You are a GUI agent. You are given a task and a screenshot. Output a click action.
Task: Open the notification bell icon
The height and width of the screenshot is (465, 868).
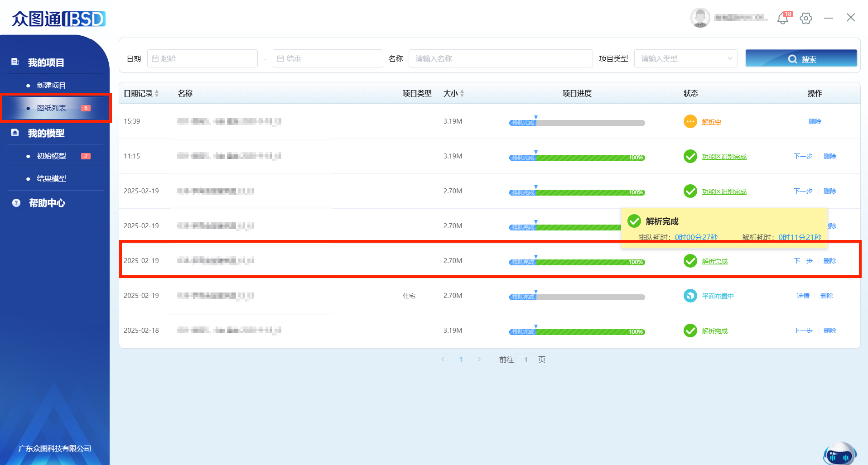[x=782, y=19]
